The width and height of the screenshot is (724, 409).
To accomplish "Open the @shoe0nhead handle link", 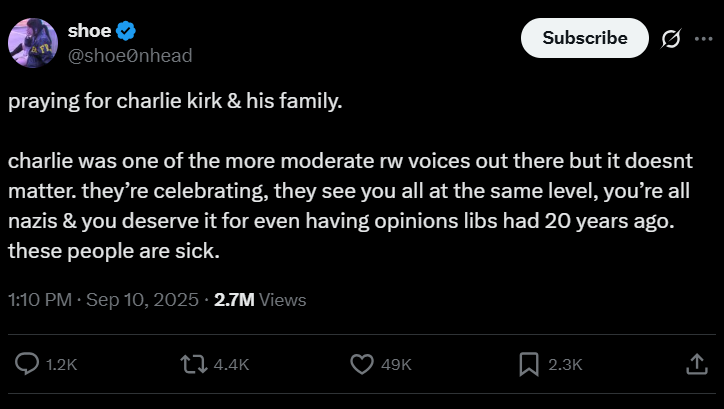I will (129, 55).
